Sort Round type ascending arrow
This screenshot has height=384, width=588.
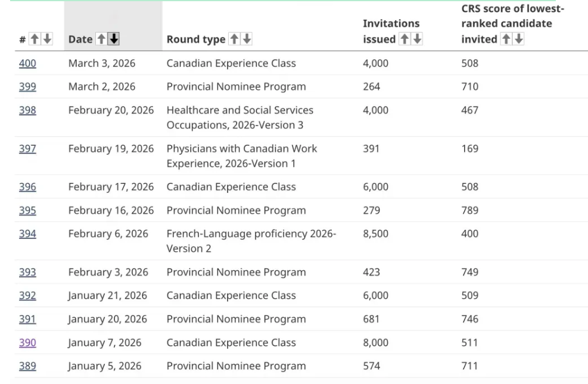[x=235, y=39]
